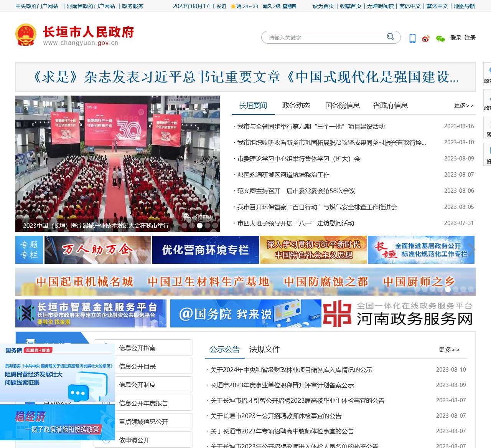
Task: Click the 专题专栏 label icon
Action: coord(29,250)
